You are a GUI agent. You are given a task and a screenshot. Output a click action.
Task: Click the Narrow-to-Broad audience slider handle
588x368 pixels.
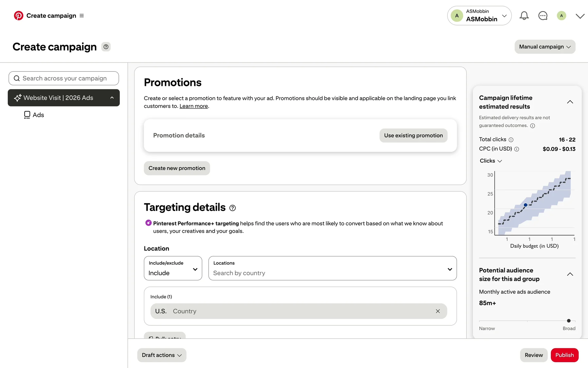(x=569, y=321)
